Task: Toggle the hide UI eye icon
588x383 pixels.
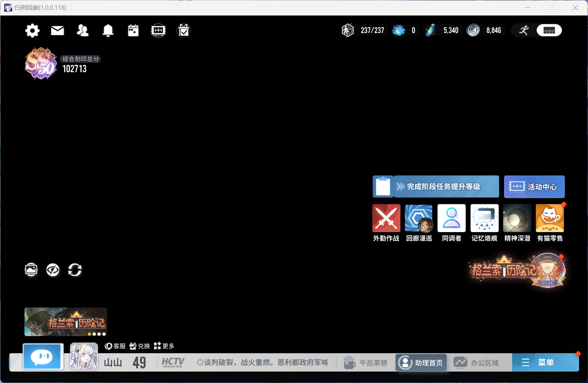Action: [53, 270]
